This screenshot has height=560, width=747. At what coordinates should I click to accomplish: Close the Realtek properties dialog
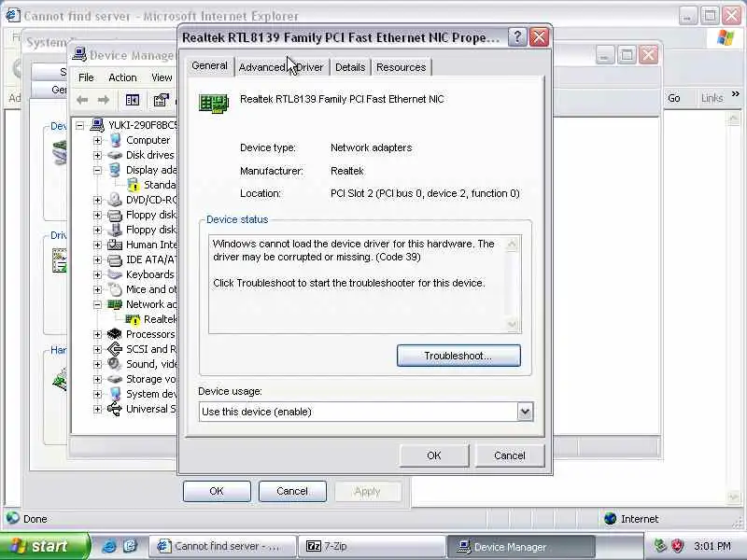tap(539, 36)
